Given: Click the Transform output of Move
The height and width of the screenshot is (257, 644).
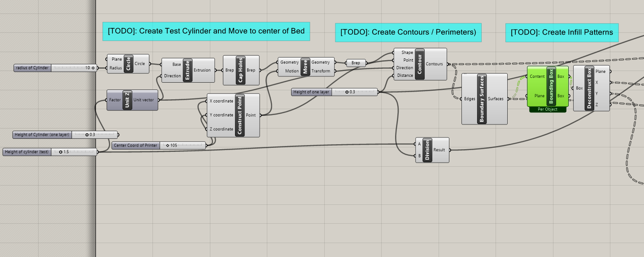Looking at the screenshot, I should (321, 71).
